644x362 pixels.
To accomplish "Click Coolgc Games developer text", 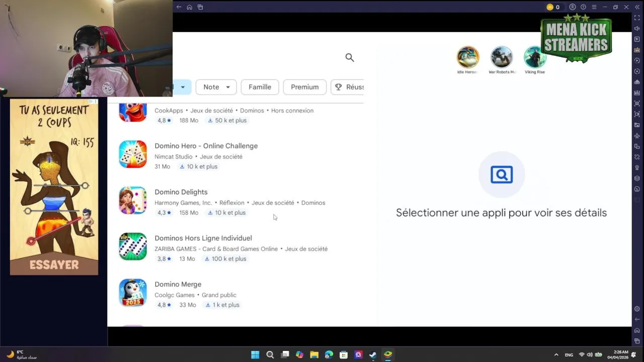I will pos(174,295).
